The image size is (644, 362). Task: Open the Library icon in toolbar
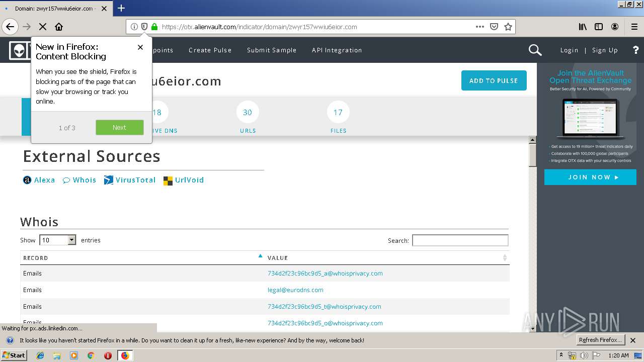583,27
